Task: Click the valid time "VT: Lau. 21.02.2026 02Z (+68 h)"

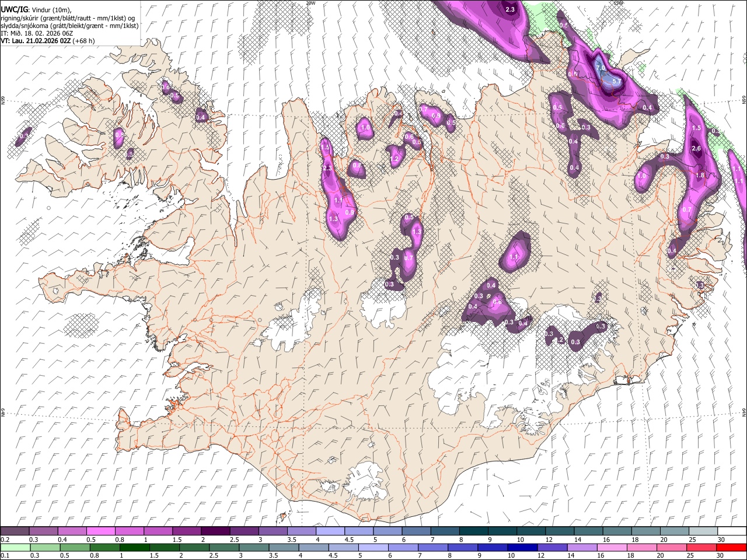Action: 47,41
